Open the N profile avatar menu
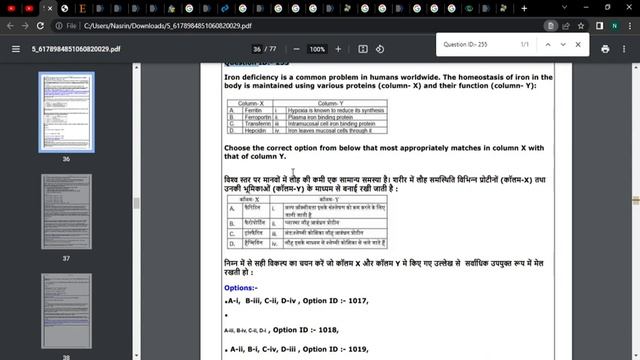The width and height of the screenshot is (640, 360). click(x=614, y=26)
